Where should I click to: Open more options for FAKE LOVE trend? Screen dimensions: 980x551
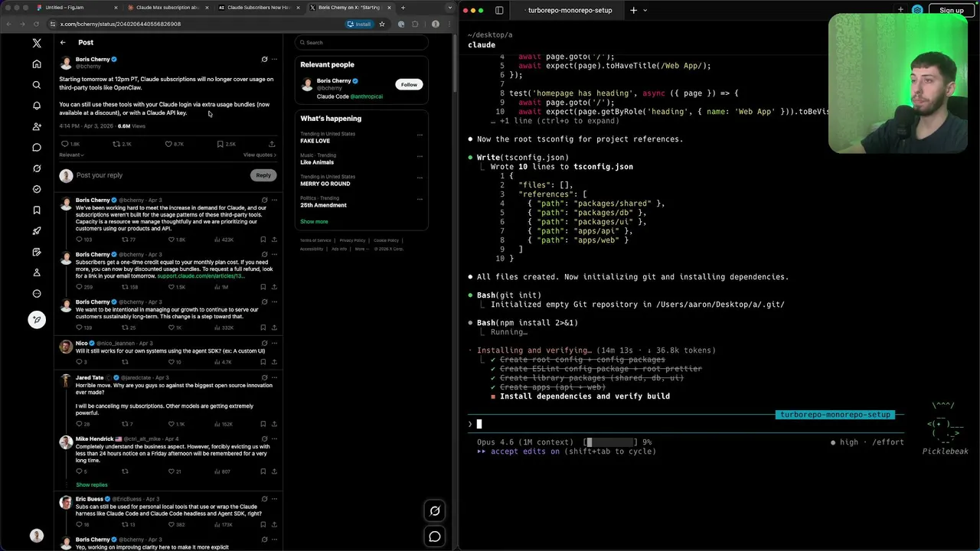click(420, 135)
